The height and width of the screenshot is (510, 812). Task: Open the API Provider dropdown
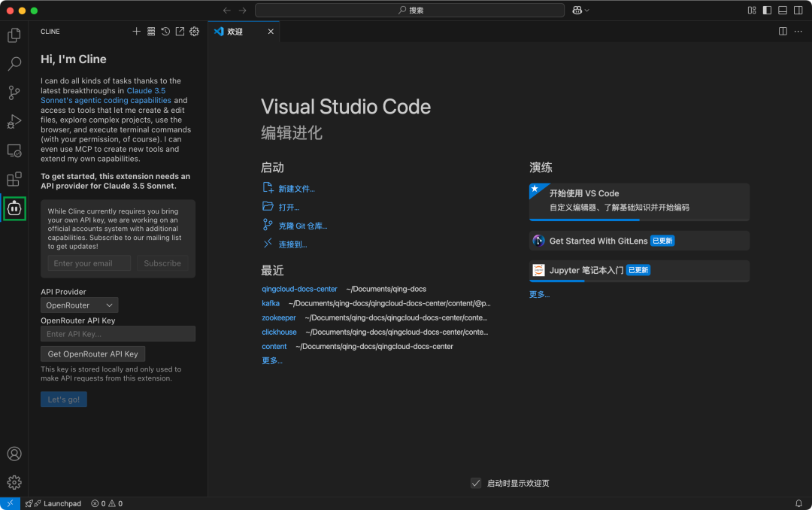point(79,305)
